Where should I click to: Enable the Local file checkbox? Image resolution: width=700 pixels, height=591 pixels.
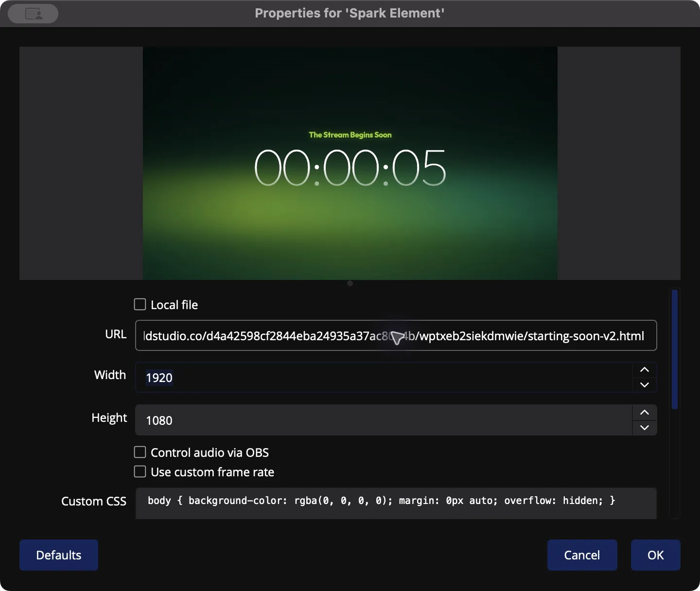click(x=140, y=304)
